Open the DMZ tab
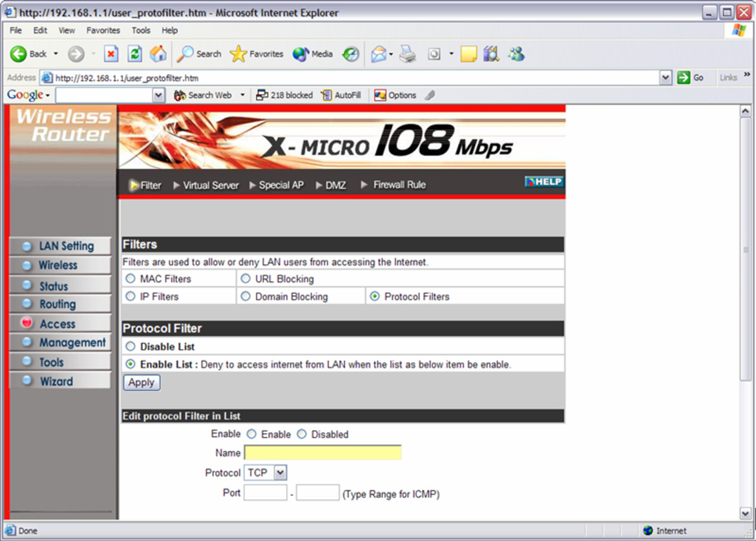This screenshot has height=541, width=756. tap(331, 185)
